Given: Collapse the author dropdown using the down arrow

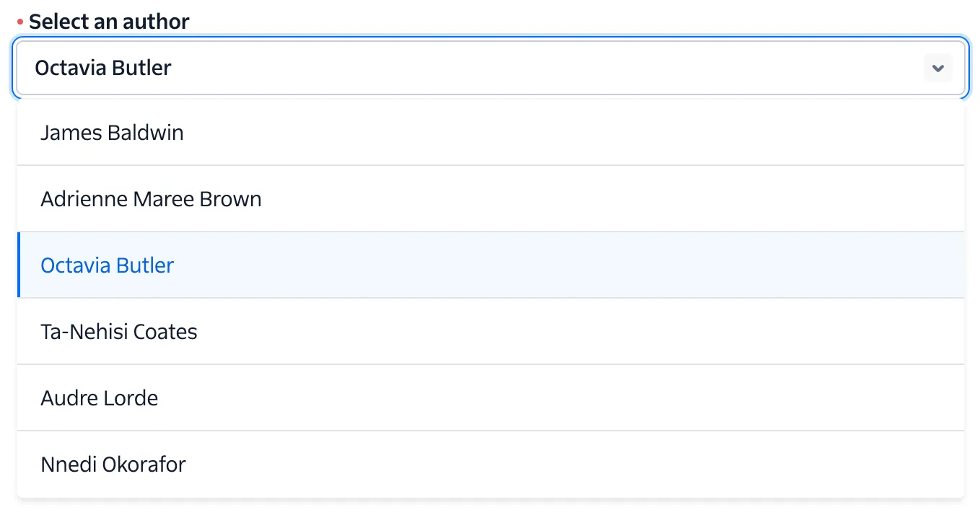Looking at the screenshot, I should [x=937, y=69].
